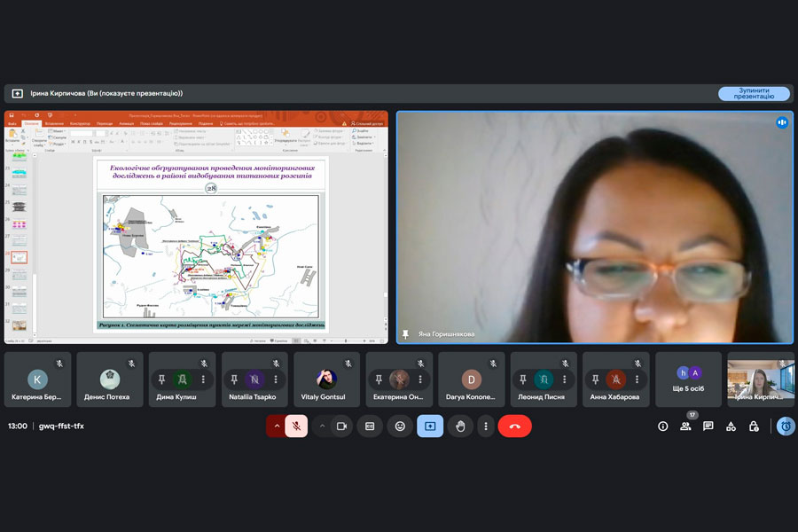Image resolution: width=798 pixels, height=532 pixels.
Task: Open host controls lock icon
Action: pos(754,426)
